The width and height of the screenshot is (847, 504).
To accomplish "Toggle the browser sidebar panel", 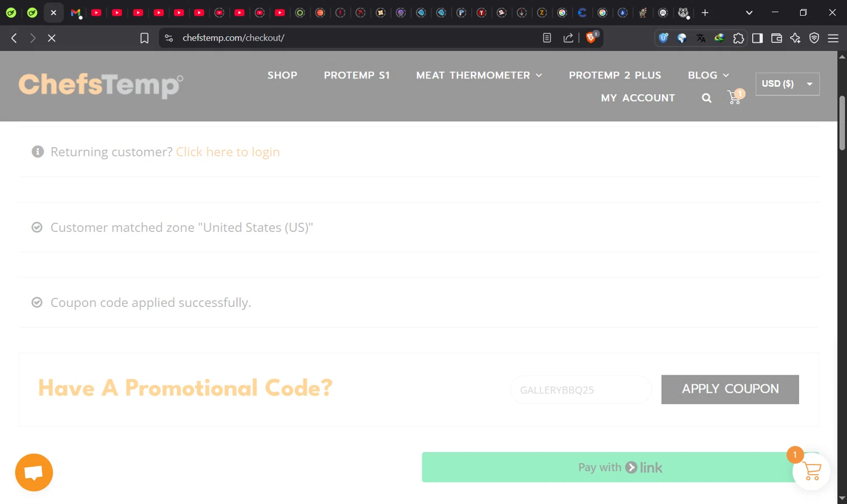I will click(x=757, y=38).
